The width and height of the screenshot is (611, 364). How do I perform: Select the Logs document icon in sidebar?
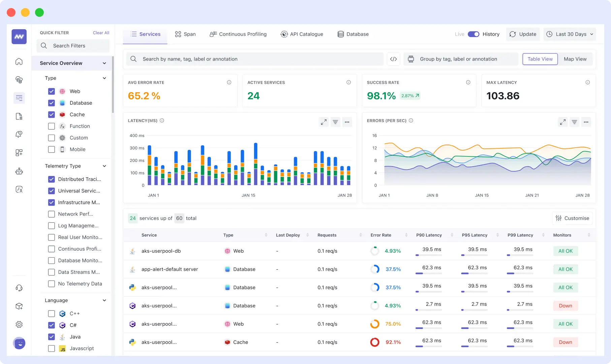pos(19,116)
